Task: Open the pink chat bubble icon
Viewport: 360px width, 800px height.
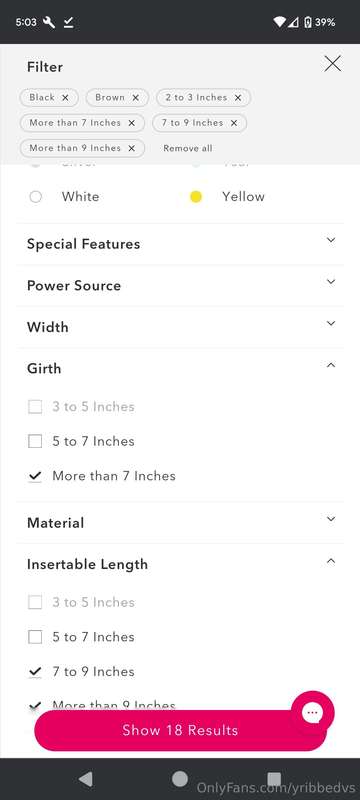Action: click(x=313, y=713)
